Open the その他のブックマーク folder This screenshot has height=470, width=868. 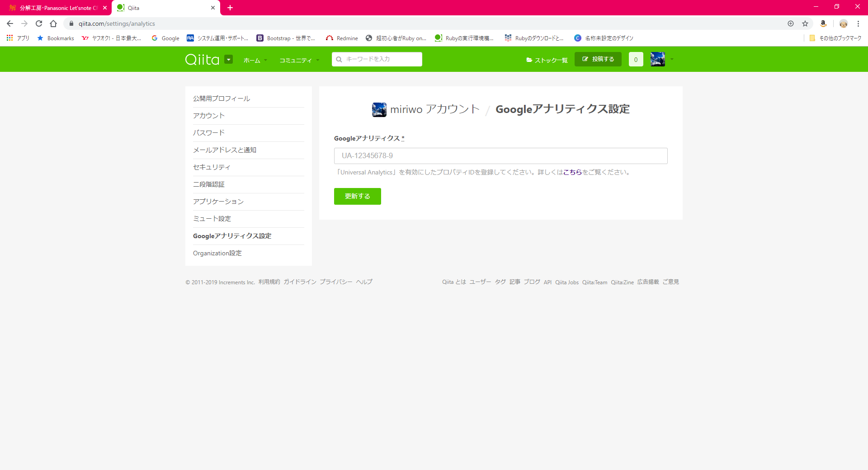click(835, 38)
